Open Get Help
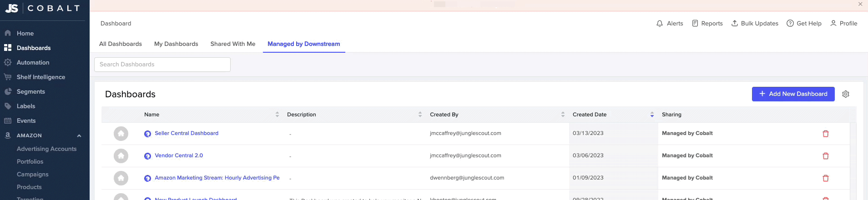This screenshot has height=200, width=868. tap(804, 23)
